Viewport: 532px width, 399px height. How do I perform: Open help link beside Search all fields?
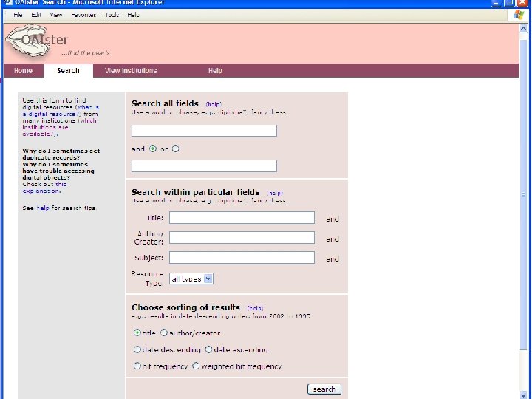[x=214, y=104]
